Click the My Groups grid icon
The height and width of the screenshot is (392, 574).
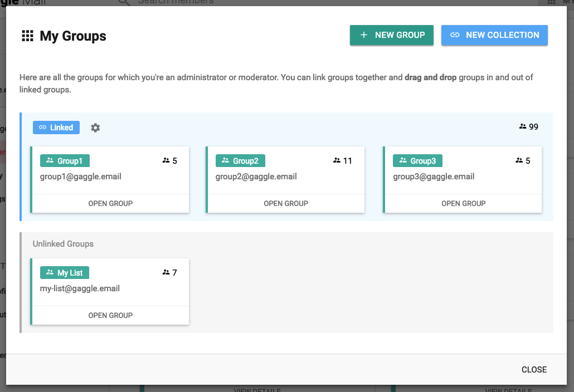[27, 36]
